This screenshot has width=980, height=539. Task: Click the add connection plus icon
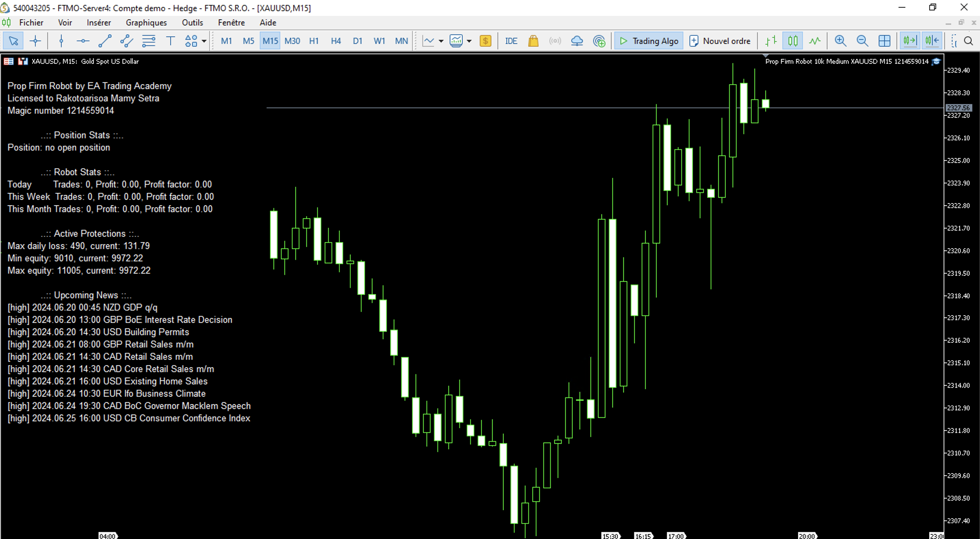(x=599, y=41)
